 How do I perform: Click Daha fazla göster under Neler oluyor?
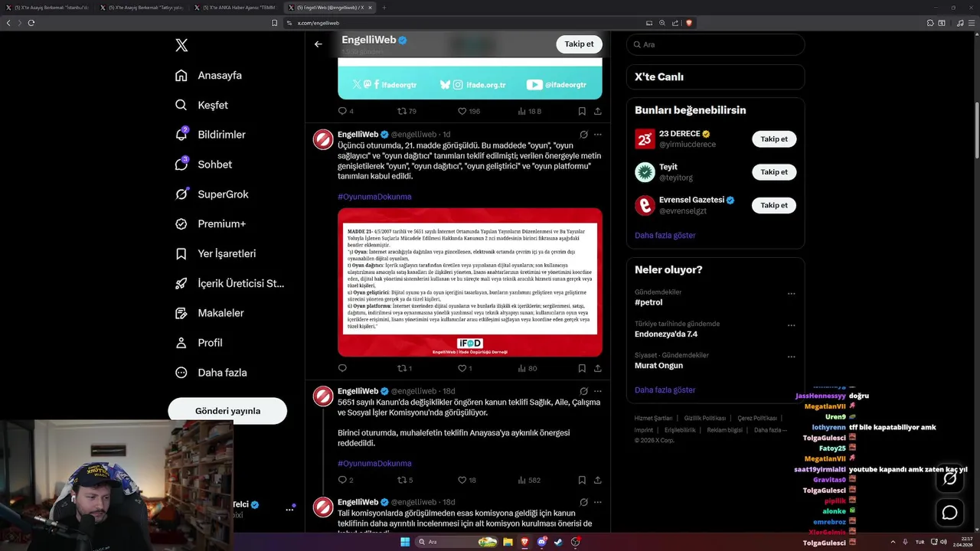pos(665,390)
